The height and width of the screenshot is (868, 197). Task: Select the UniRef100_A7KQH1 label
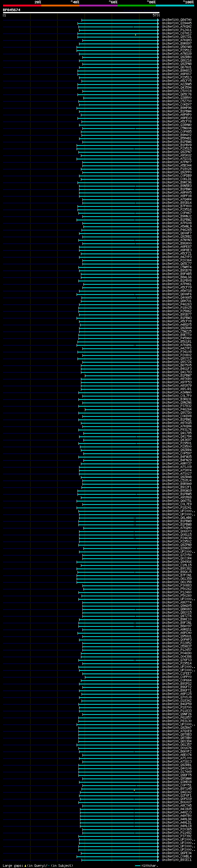(177, 345)
